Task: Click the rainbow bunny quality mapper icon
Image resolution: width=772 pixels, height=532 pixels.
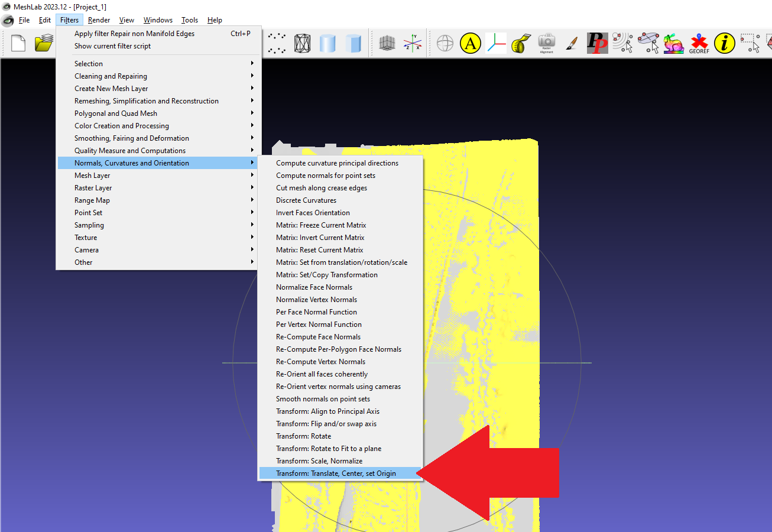Action: [673, 43]
